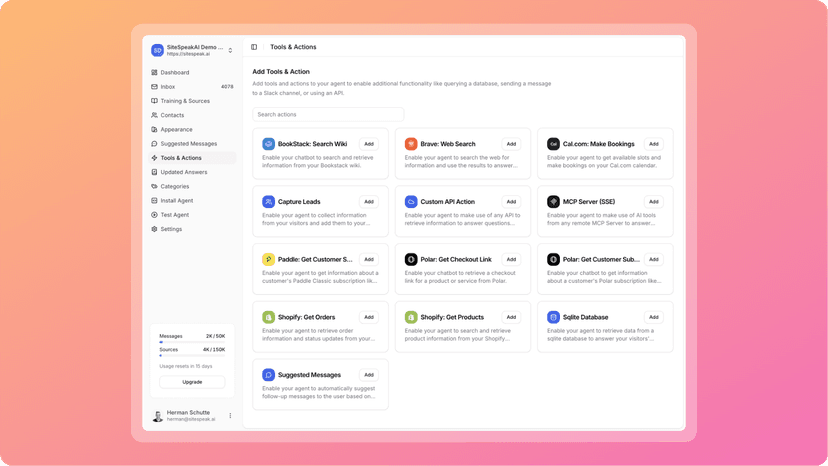Viewport: 828px width, 466px height.
Task: Focus the Search actions input field
Action: pyautogui.click(x=328, y=115)
